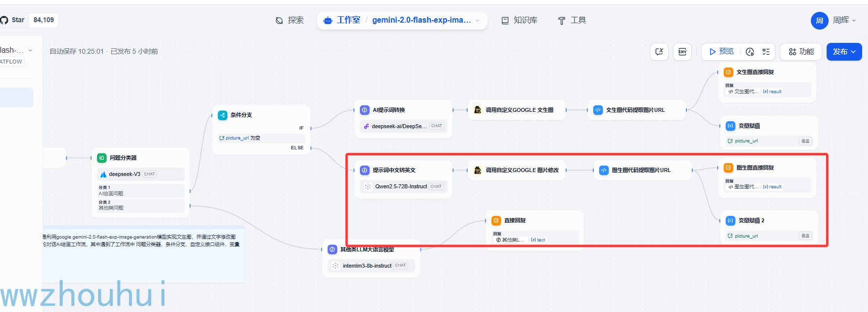This screenshot has height=312, width=868.
Task: Select the 问题分类器 node icon
Action: pos(101,158)
